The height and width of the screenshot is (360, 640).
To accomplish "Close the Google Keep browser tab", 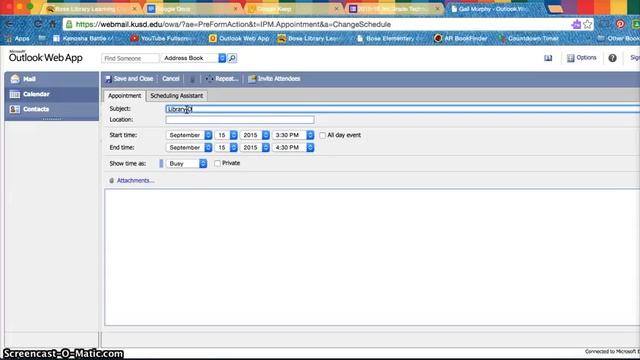I will coord(336,9).
